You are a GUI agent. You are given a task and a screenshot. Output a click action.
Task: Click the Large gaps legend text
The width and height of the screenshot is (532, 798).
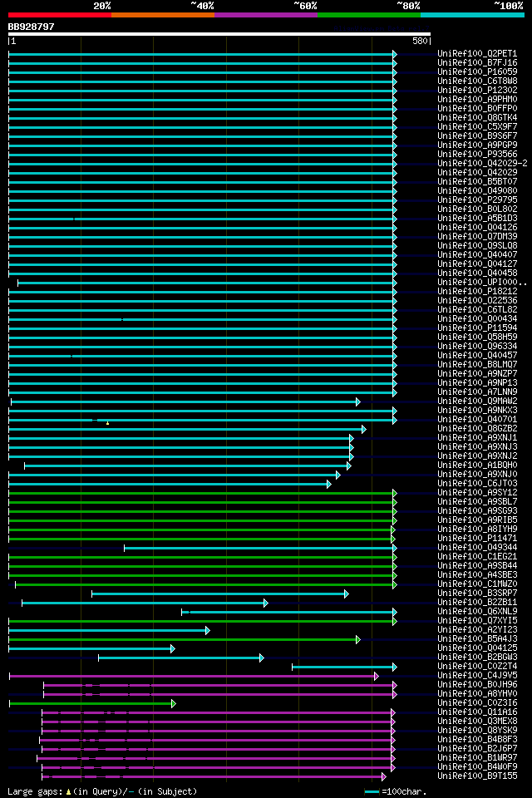click(102, 792)
